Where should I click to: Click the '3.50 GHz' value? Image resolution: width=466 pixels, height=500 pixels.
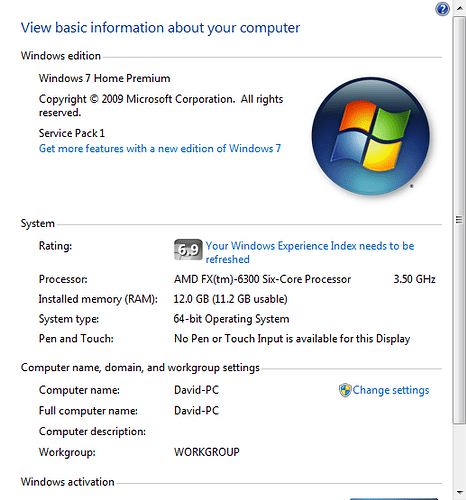click(414, 279)
